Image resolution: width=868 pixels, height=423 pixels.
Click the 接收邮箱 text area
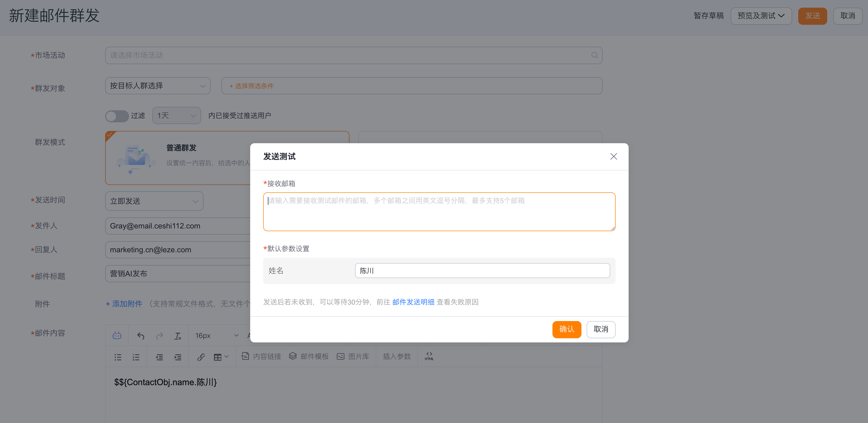pos(439,212)
